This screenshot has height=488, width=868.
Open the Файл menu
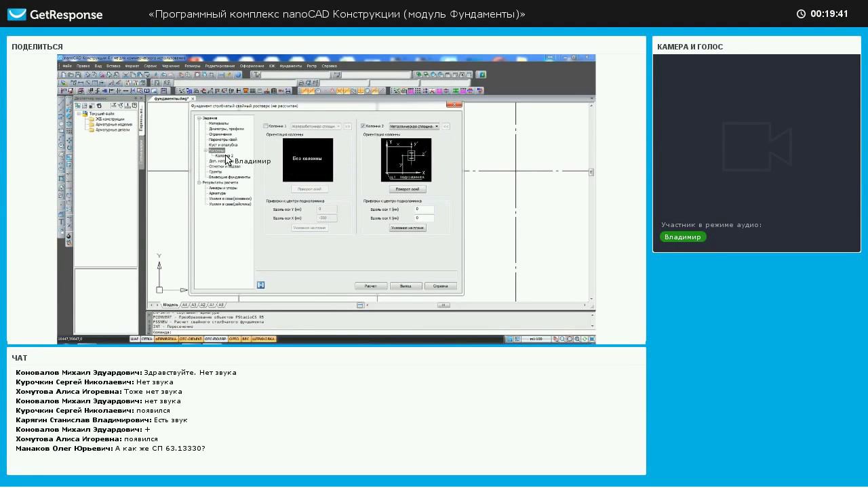coord(67,66)
